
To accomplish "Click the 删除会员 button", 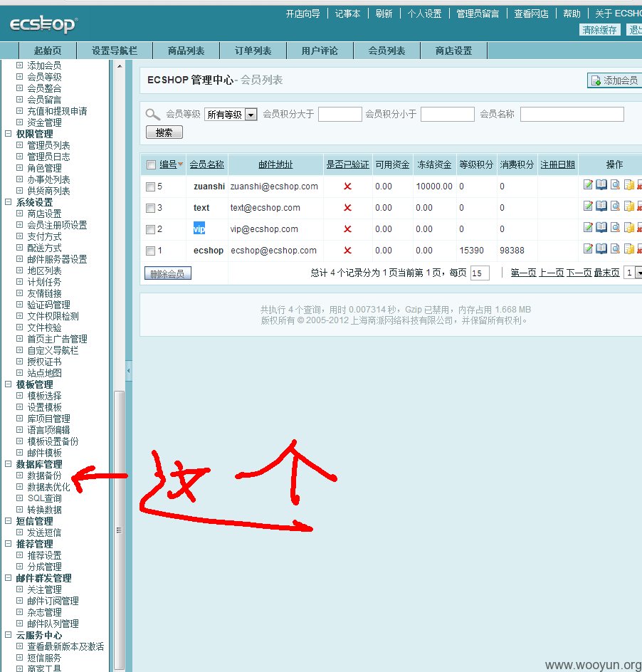I will point(167,273).
